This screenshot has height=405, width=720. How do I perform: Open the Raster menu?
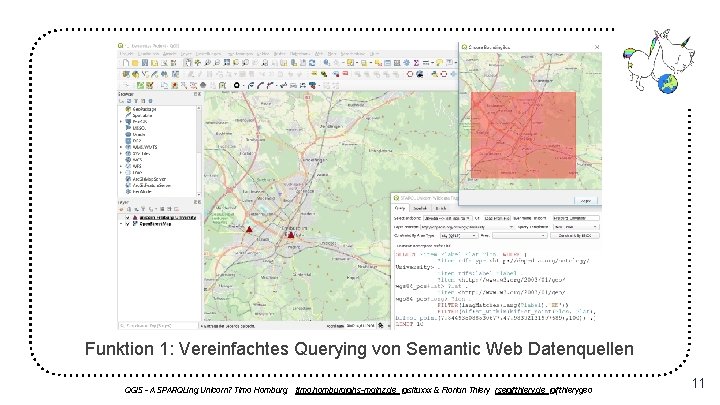(279, 54)
